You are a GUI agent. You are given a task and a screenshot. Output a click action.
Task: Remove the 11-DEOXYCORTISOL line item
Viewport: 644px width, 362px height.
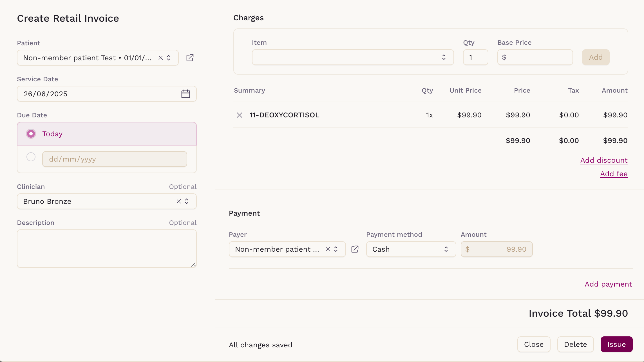click(x=240, y=115)
